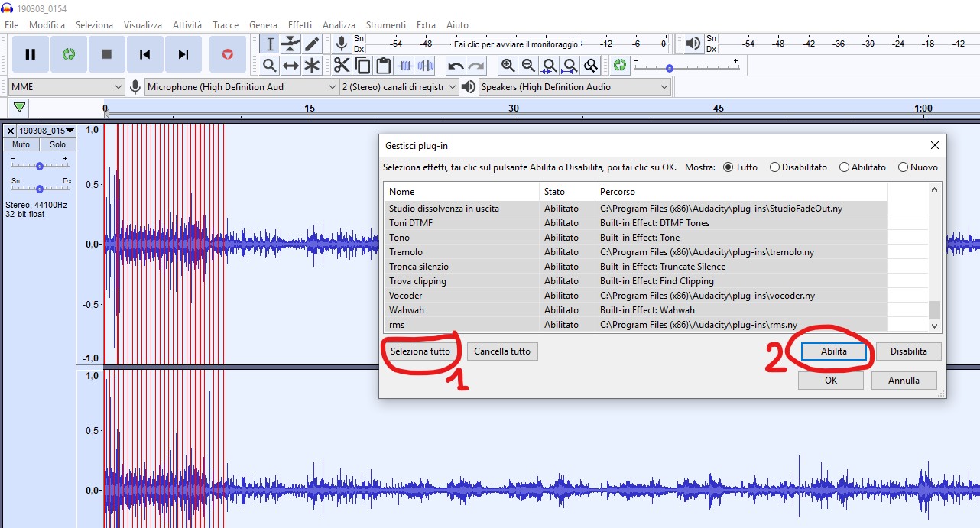Screen dimensions: 980x528
Task: Expand the Microphone recording device dropdown
Action: point(242,87)
